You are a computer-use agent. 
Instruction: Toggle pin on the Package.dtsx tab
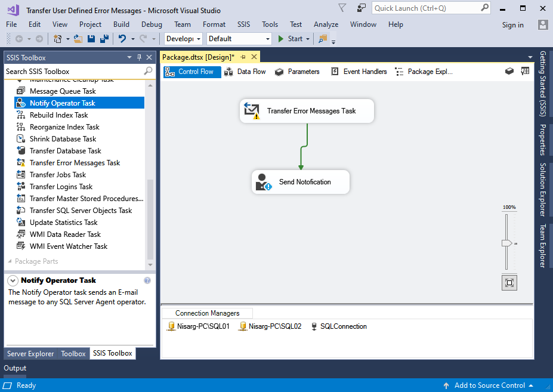[x=243, y=57]
